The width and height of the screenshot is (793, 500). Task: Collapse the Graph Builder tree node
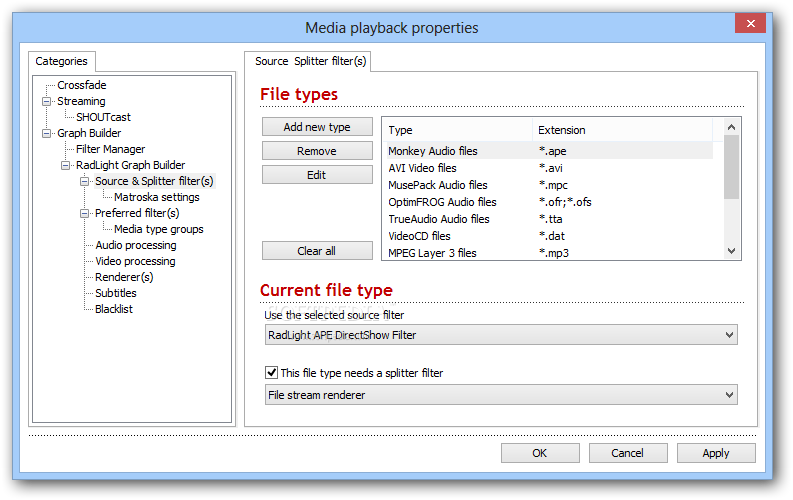pyautogui.click(x=47, y=133)
